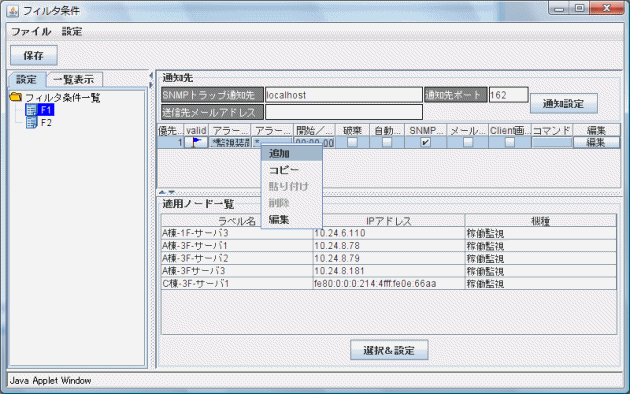Viewport: 630px width, 394px height.
Task: Click the fe80:0:0:0:214:4fff:fe0e:66aa cell
Action: click(x=389, y=284)
